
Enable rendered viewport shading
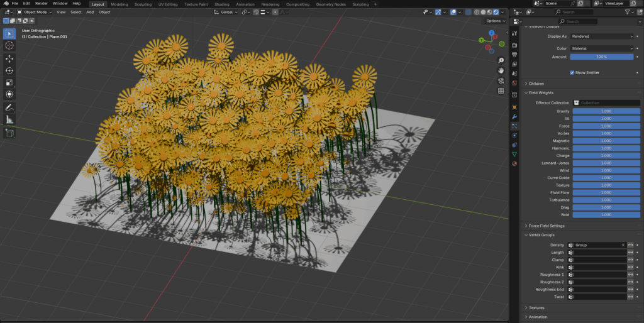click(496, 12)
